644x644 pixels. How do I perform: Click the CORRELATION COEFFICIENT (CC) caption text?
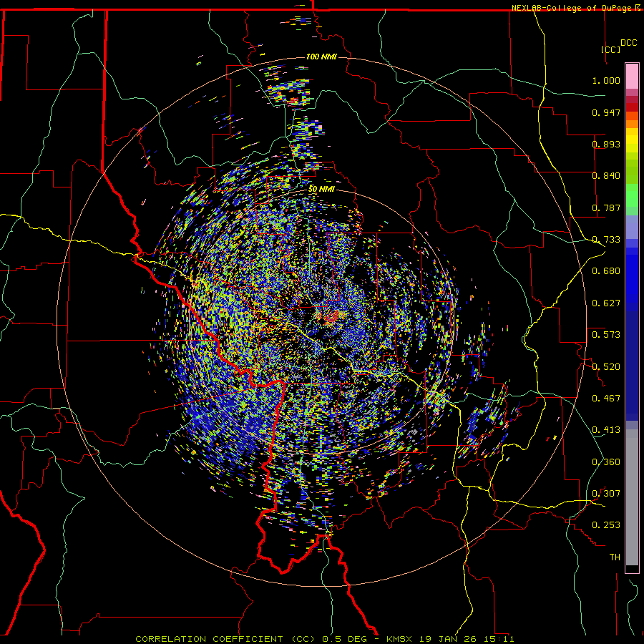tap(225, 639)
